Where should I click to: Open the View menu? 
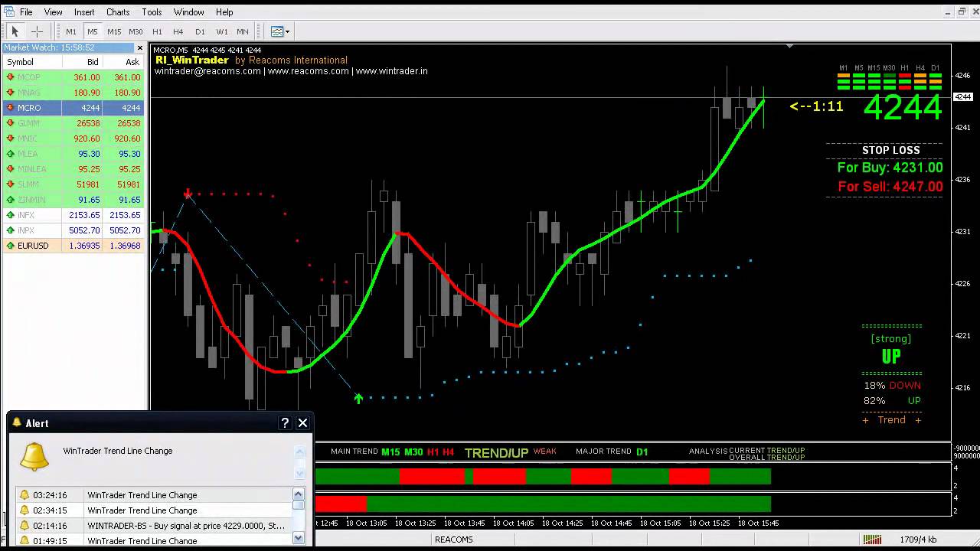tap(53, 12)
